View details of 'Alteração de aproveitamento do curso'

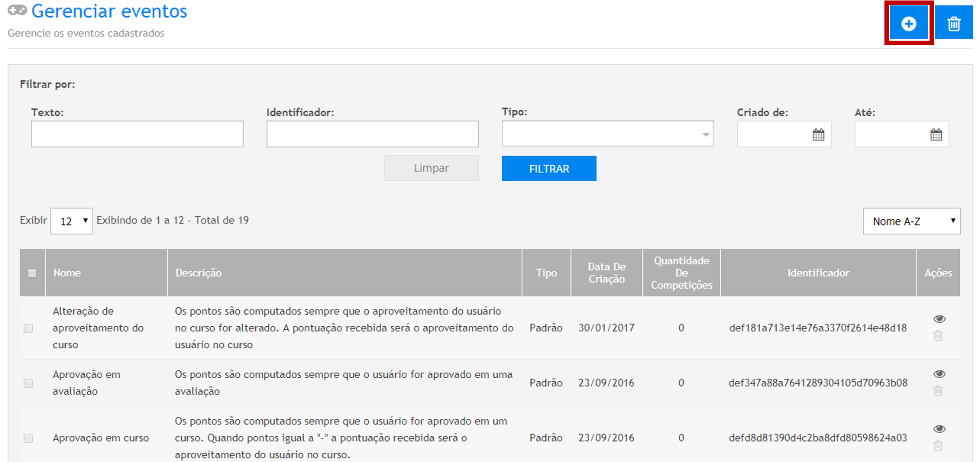[939, 319]
